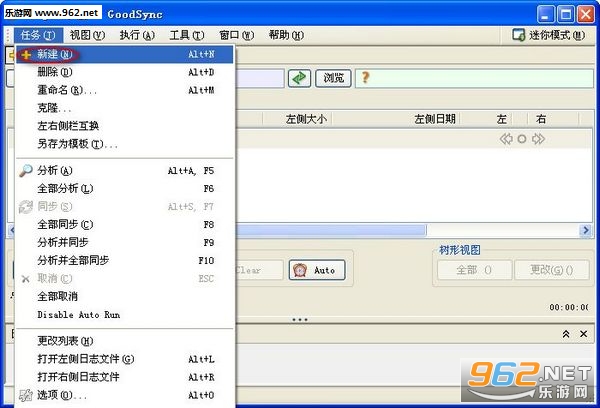Select 分析并同步 menu entry
Image resolution: width=600 pixels, height=408 pixels.
point(125,242)
